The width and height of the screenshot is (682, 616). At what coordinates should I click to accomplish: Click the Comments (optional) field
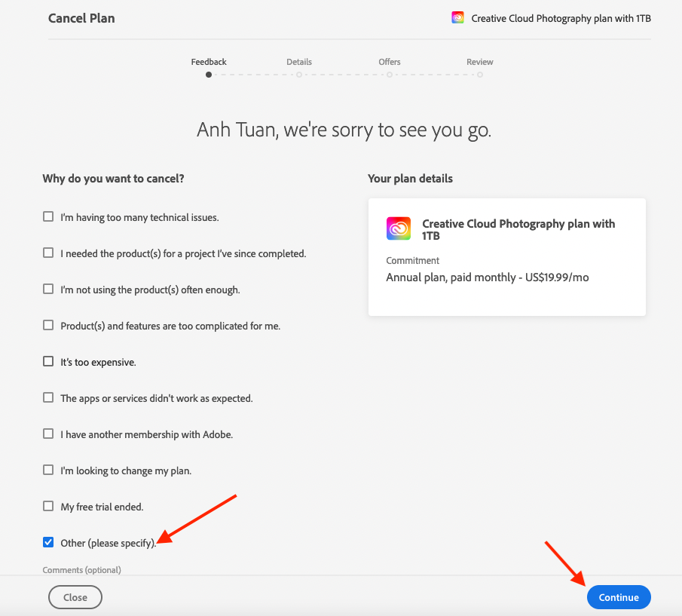click(x=81, y=570)
